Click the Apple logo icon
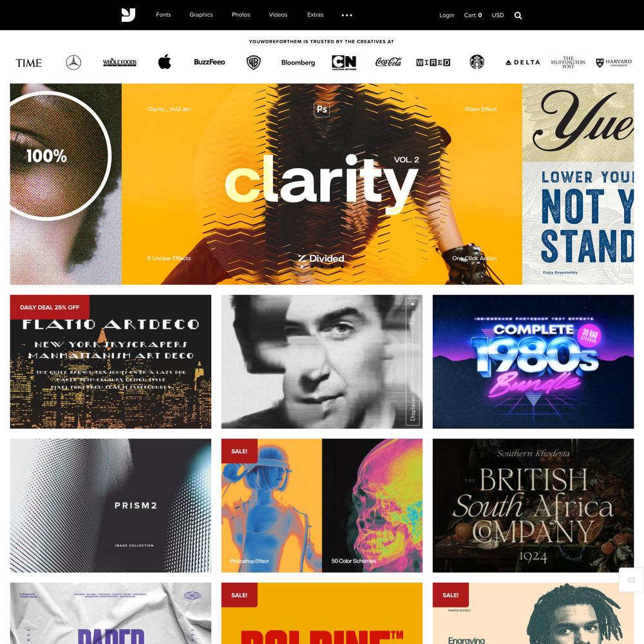Viewport: 644px width, 644px height. coord(164,62)
